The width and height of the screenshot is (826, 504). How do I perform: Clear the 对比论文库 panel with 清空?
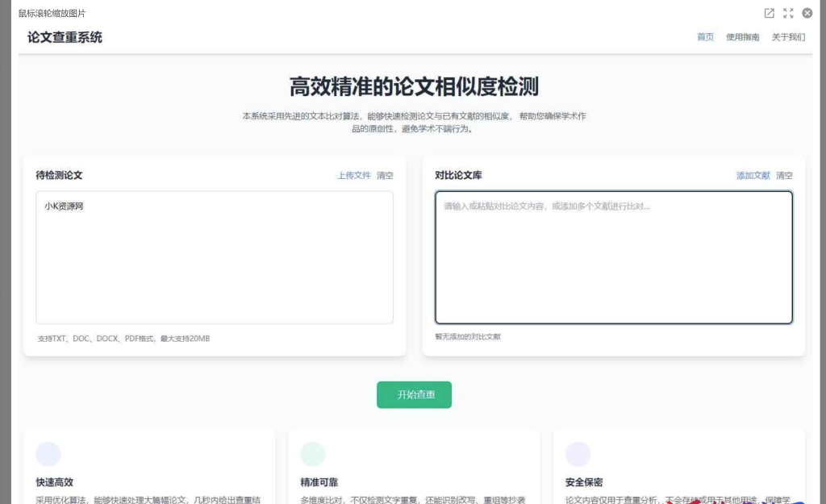click(785, 175)
